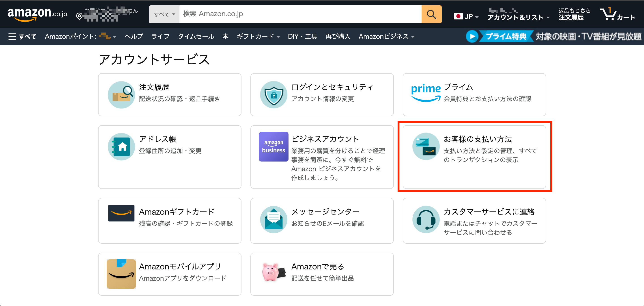This screenshot has height=306, width=644.
Task: Click Amazonアプリをダウンロード description
Action: point(183,278)
